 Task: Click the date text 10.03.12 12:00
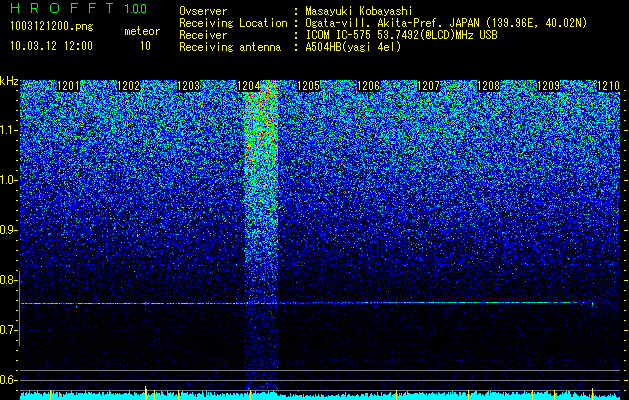pos(51,46)
